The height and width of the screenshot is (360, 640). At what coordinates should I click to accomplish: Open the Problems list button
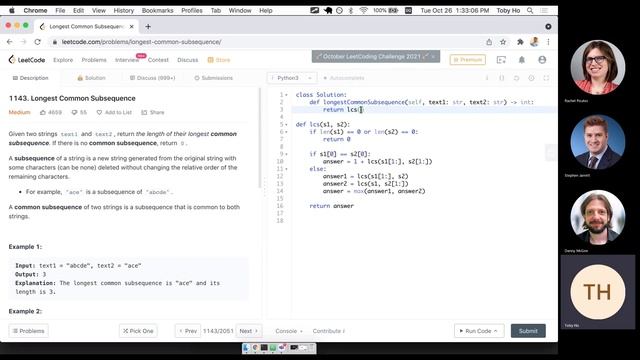[x=29, y=331]
